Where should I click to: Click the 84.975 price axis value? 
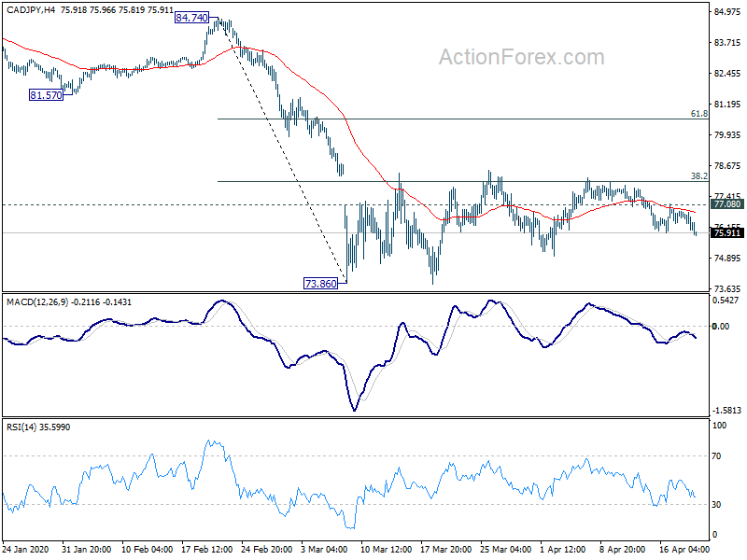727,12
